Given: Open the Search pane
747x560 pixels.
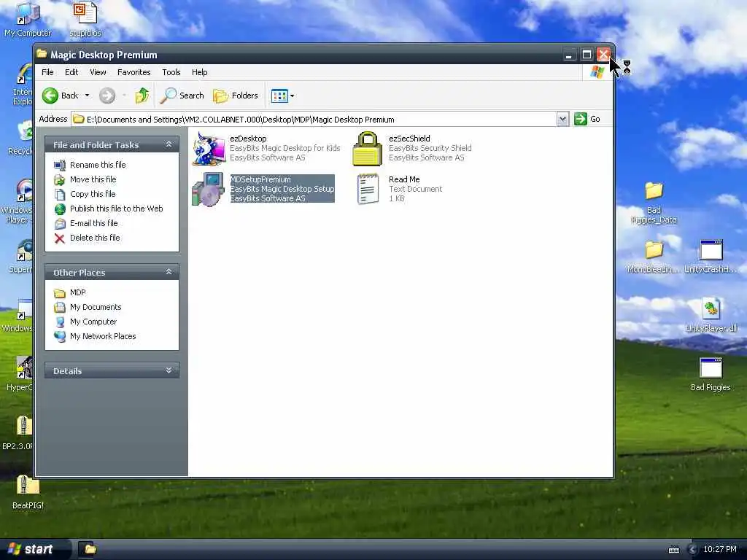Looking at the screenshot, I should click(182, 96).
